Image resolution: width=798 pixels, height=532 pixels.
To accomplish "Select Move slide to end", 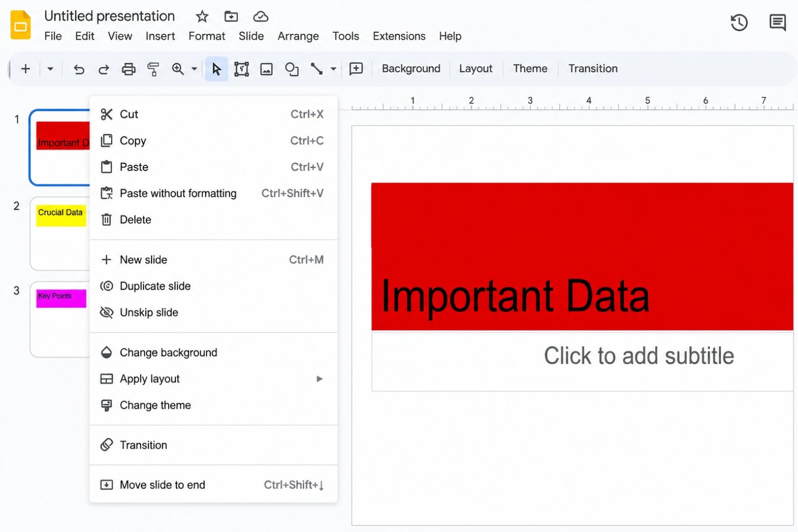I will [213, 485].
